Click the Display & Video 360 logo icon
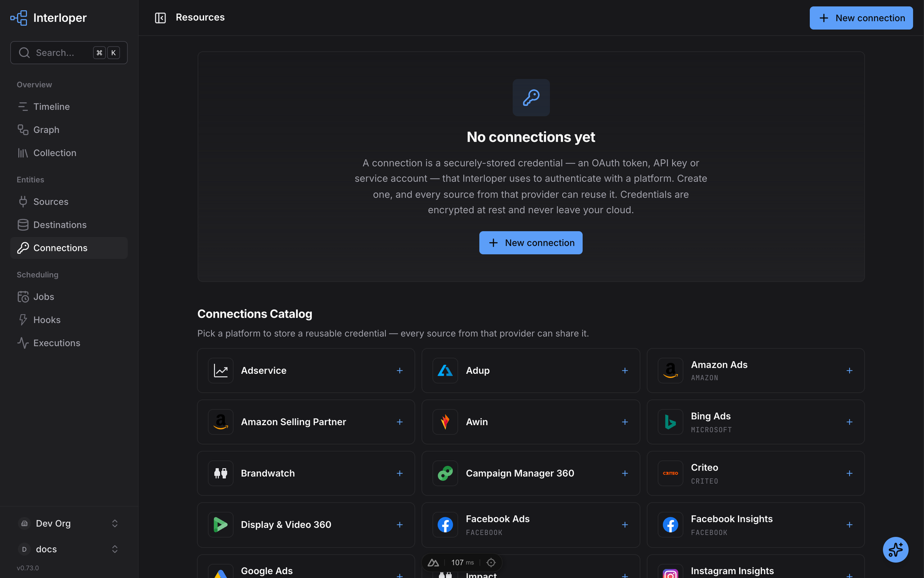 pos(220,524)
